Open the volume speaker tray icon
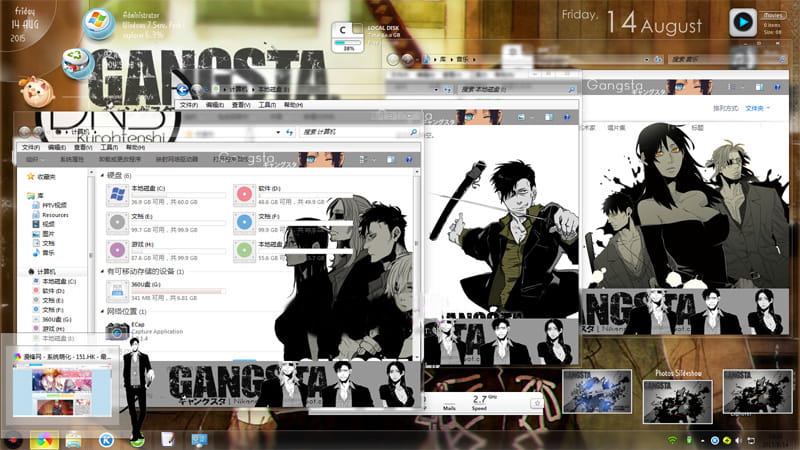The image size is (800, 450). point(738,440)
